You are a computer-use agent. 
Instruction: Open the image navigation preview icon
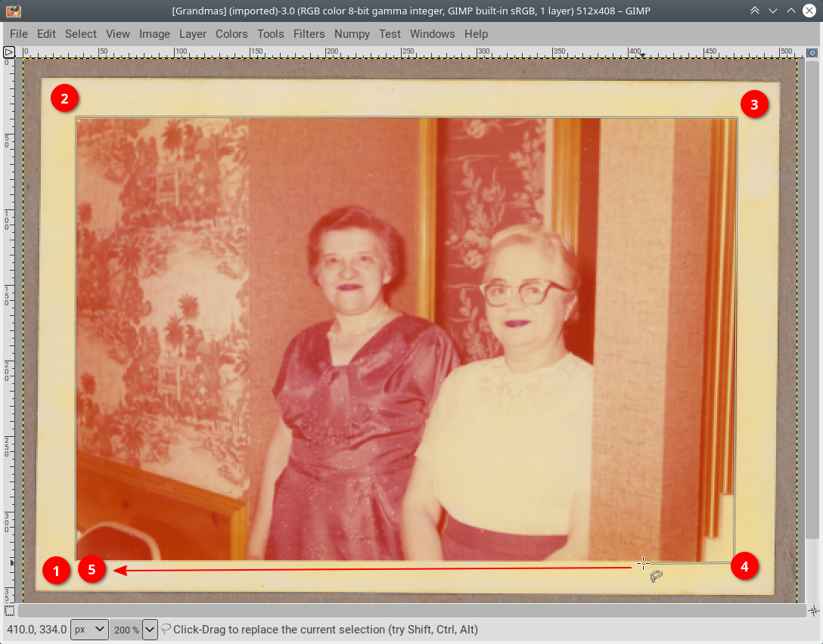click(x=813, y=611)
